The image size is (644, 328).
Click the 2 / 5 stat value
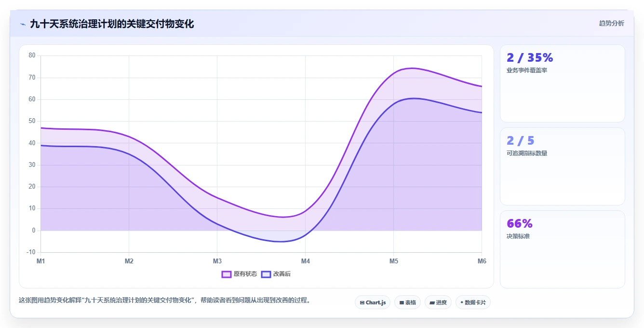(521, 141)
